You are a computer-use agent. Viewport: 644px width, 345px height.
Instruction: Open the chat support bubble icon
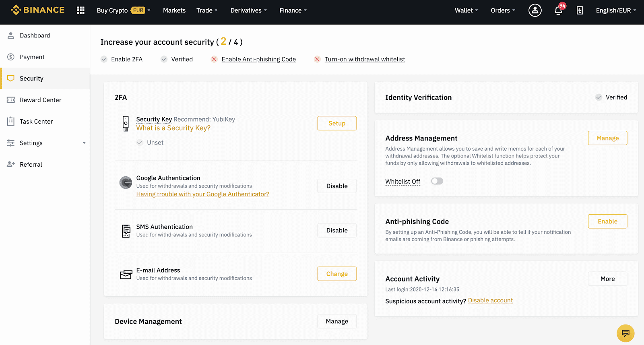click(x=625, y=333)
